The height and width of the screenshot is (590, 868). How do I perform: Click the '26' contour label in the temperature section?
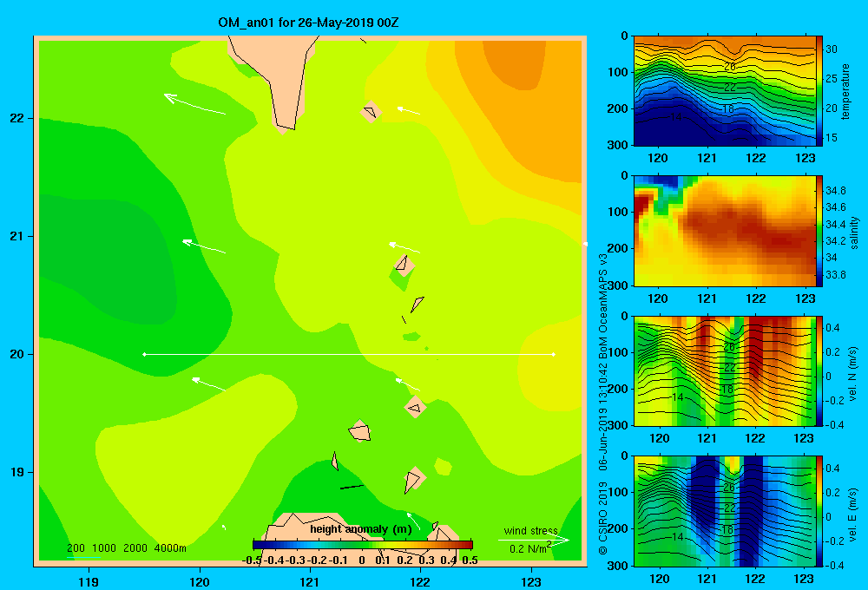(730, 67)
